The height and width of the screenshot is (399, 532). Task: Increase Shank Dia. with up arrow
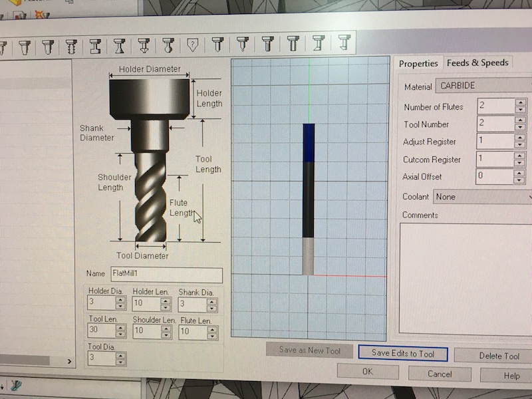pyautogui.click(x=211, y=302)
